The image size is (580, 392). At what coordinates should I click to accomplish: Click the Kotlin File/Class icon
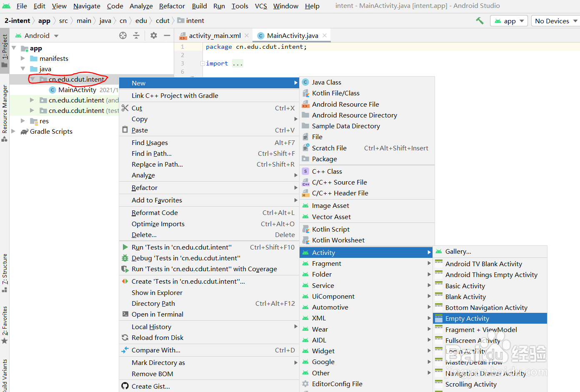coord(305,93)
